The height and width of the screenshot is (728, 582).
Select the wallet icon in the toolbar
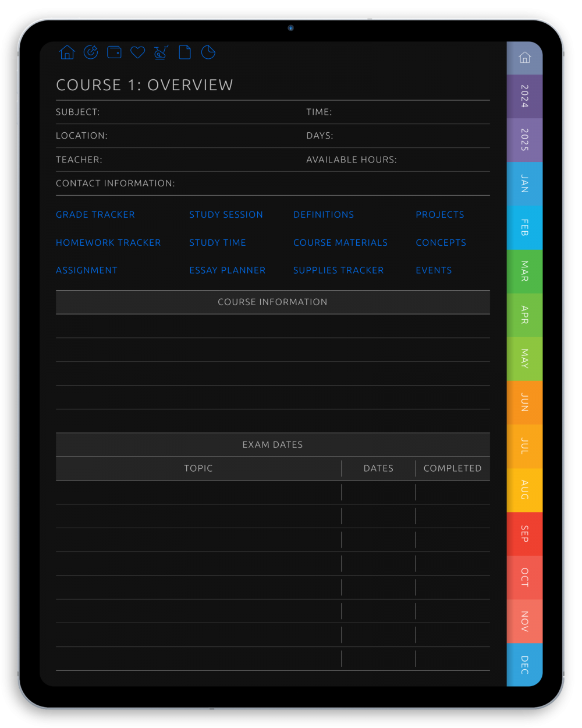click(114, 52)
